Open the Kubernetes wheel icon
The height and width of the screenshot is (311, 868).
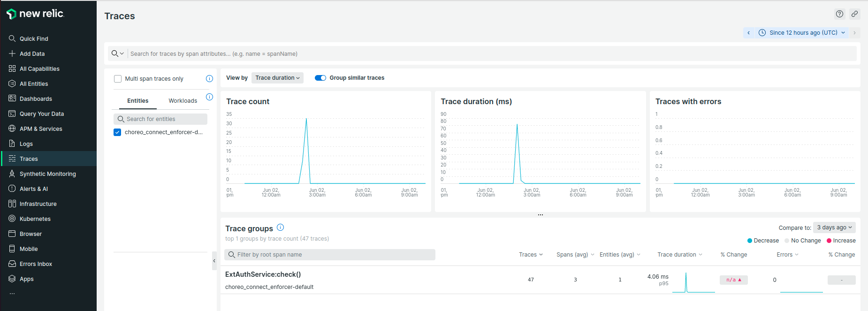coord(12,219)
